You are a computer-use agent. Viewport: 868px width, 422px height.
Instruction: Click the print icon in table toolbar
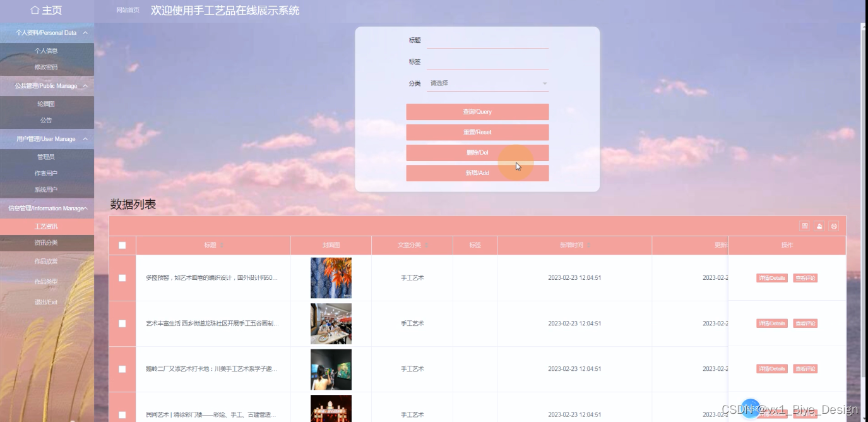pyautogui.click(x=834, y=226)
